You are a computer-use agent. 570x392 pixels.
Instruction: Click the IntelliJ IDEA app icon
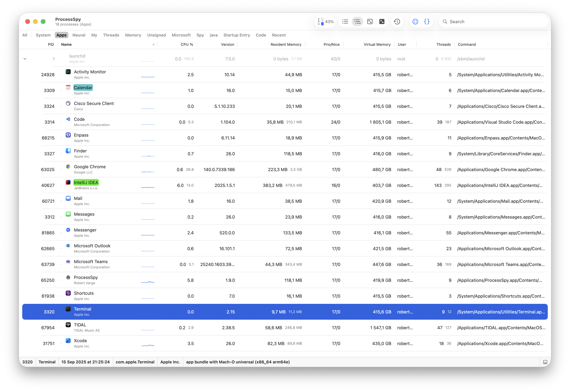(x=68, y=183)
